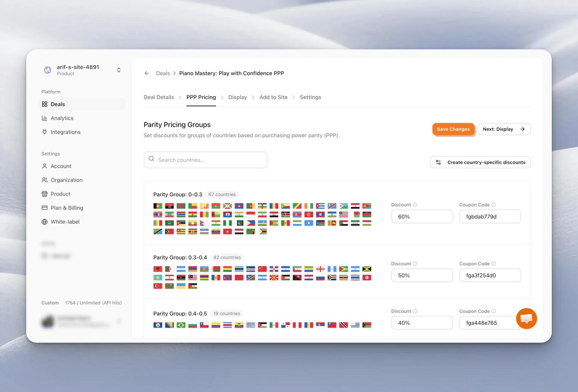Click the Parity Group: 0.3-0.4 heading
Image resolution: width=578 pixels, height=392 pixels.
180,257
